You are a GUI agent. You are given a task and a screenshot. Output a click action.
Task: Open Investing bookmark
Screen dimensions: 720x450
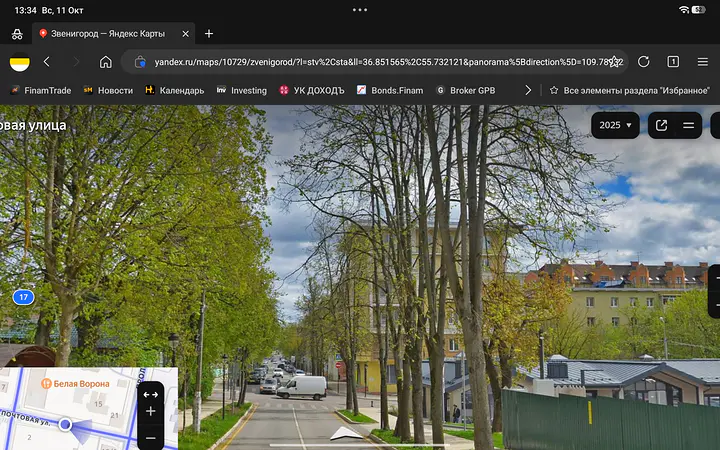(242, 90)
